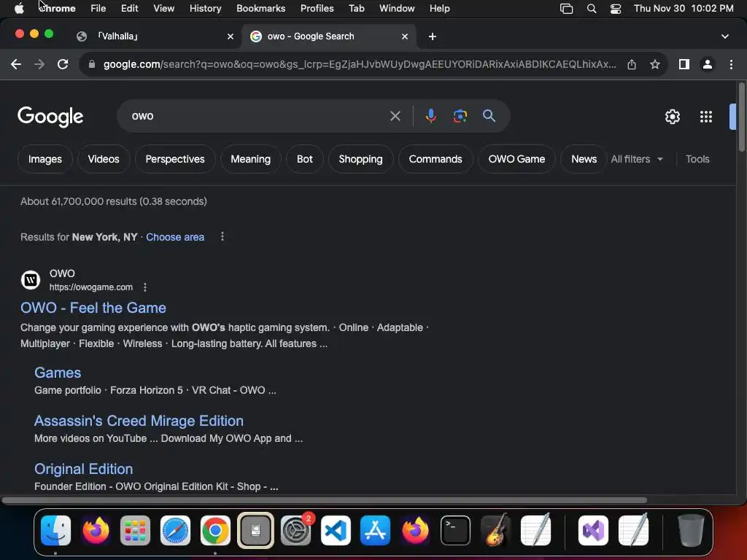Open Terminal from the Dock
Viewport: 747px width, 560px height.
click(455, 531)
